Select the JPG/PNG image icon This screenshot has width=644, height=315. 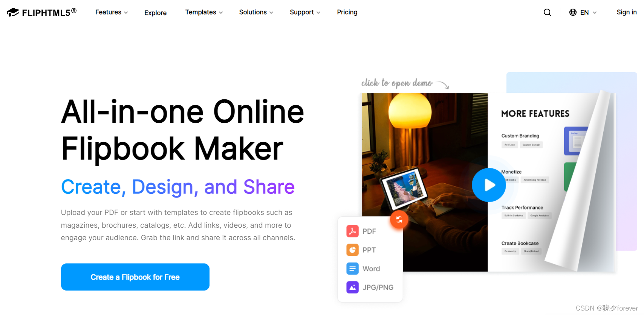tap(352, 288)
